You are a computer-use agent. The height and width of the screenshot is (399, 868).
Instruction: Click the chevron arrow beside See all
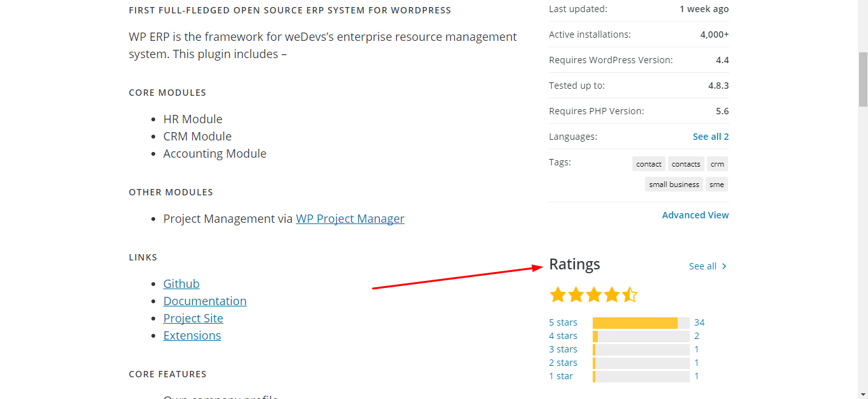[x=724, y=266]
